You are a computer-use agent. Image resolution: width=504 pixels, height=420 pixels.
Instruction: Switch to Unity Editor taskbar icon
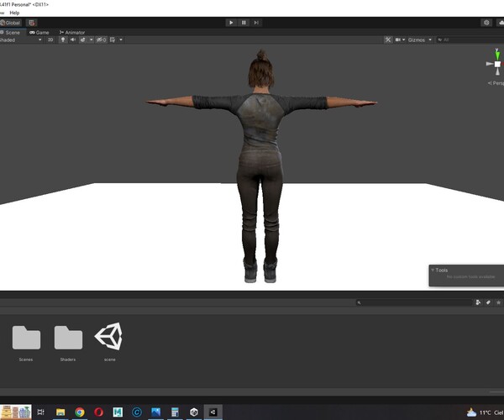(213, 412)
